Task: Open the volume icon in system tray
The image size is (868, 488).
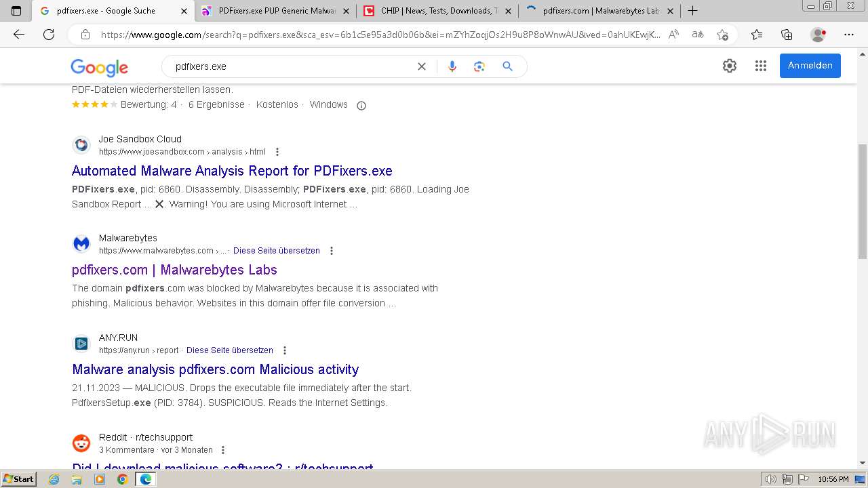Action: point(771,479)
